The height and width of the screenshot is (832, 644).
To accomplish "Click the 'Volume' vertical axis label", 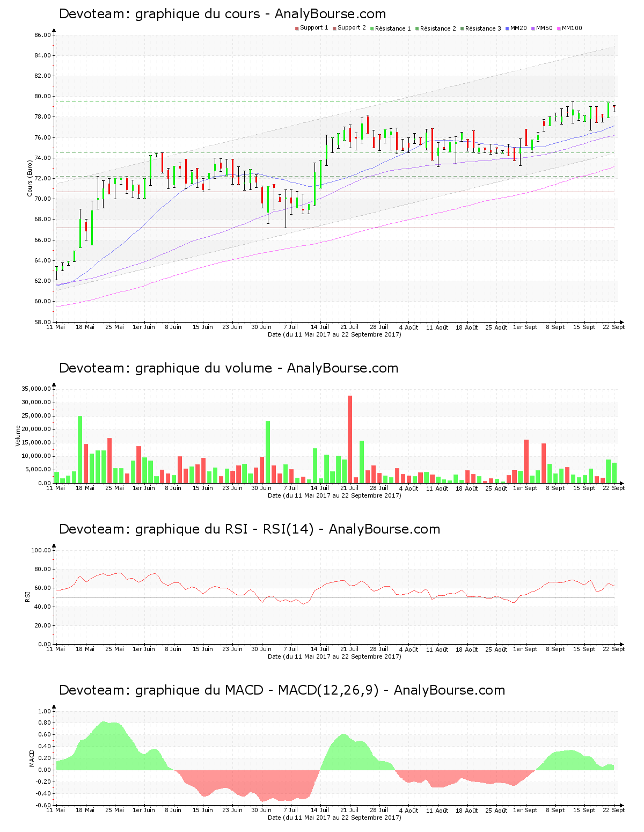I will [x=18, y=436].
